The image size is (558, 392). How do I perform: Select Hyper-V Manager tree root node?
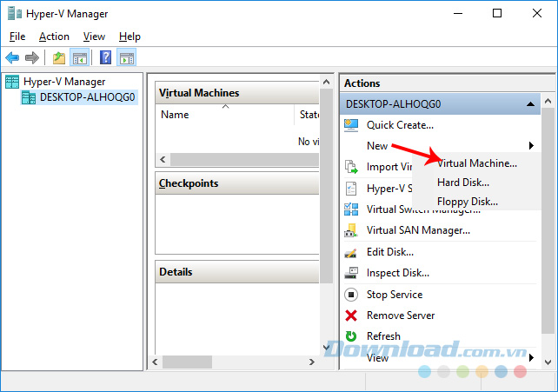[64, 82]
